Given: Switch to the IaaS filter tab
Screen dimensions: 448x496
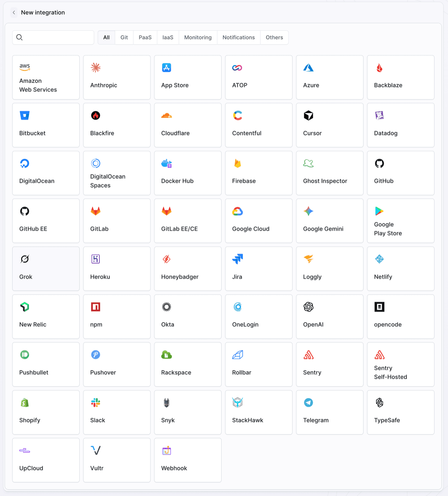Looking at the screenshot, I should coord(168,38).
